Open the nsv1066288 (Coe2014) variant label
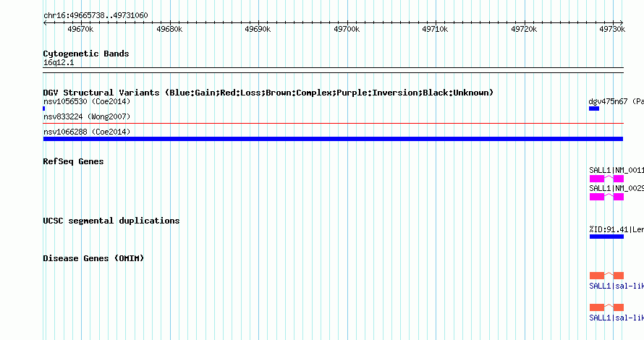Viewport: 644px width, 340px height. point(87,132)
